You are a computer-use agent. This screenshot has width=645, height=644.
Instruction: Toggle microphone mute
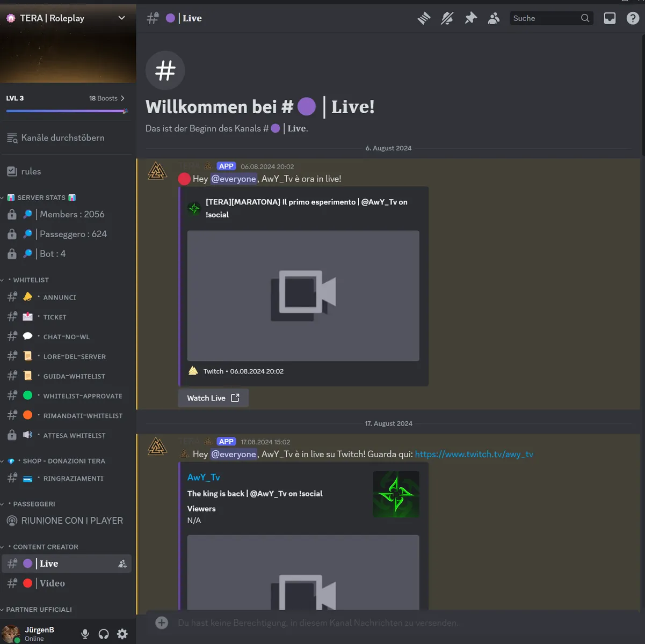(x=85, y=634)
